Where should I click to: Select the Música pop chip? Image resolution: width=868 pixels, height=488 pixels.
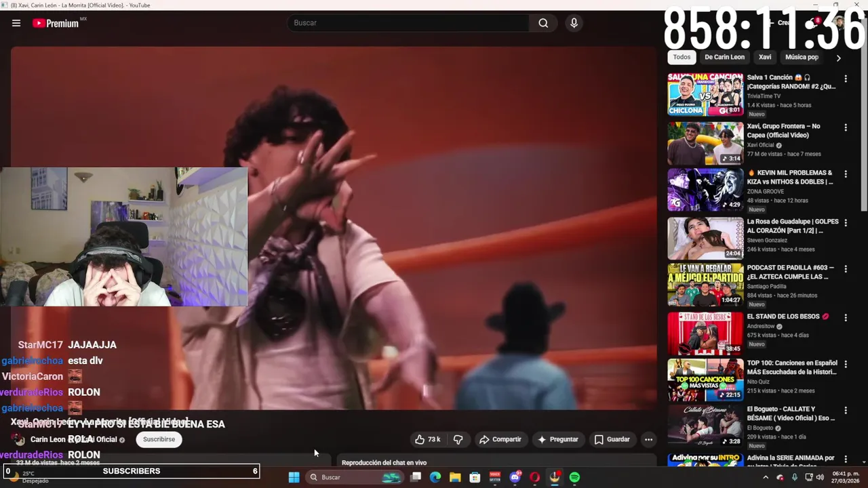(x=802, y=58)
